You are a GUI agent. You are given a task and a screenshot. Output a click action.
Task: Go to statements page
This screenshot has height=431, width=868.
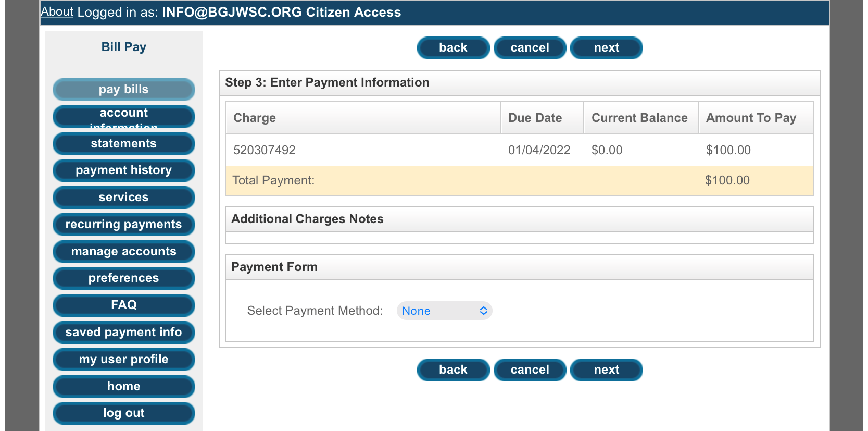click(x=124, y=144)
